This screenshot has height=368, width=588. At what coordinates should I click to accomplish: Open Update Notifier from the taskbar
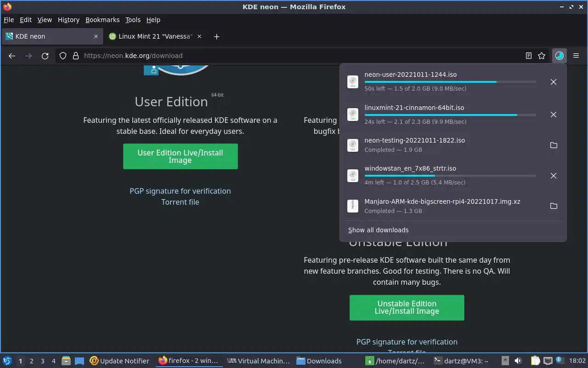[x=120, y=361]
